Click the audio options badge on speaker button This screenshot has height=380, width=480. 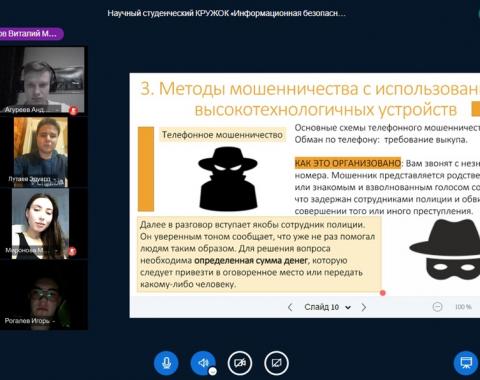click(213, 371)
